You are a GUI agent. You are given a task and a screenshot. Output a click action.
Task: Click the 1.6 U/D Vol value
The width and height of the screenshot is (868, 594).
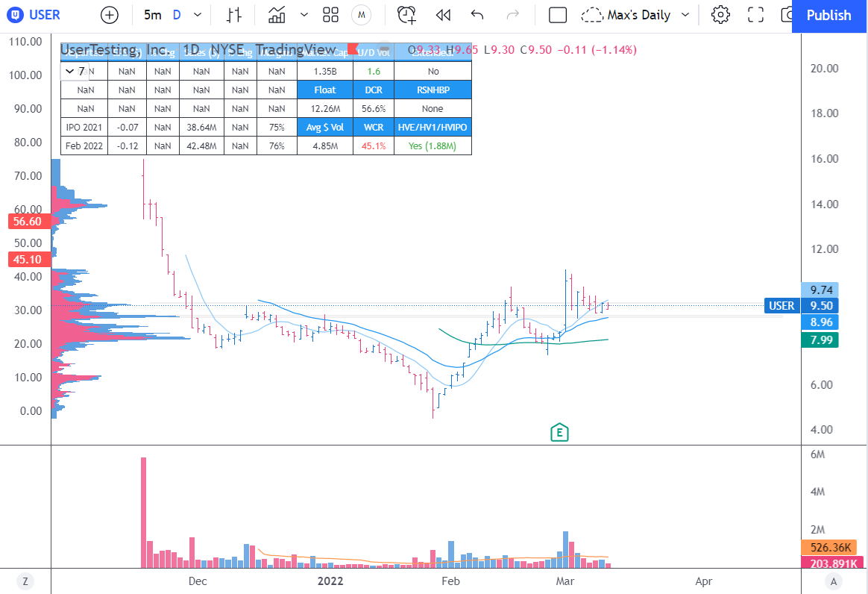tap(374, 72)
